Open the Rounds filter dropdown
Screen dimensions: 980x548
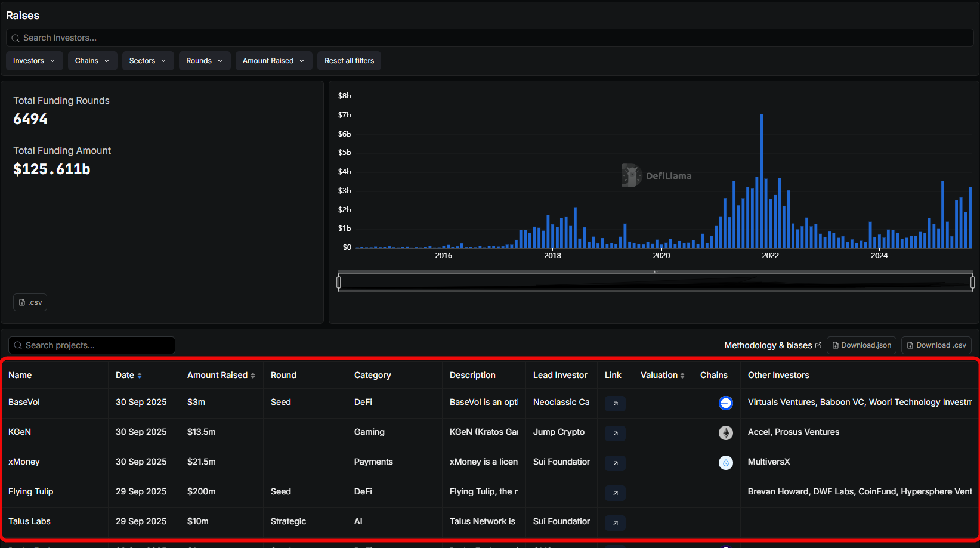[204, 61]
